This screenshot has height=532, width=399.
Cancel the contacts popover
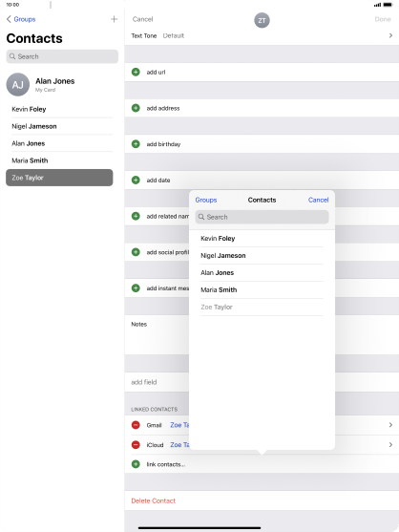coord(318,200)
